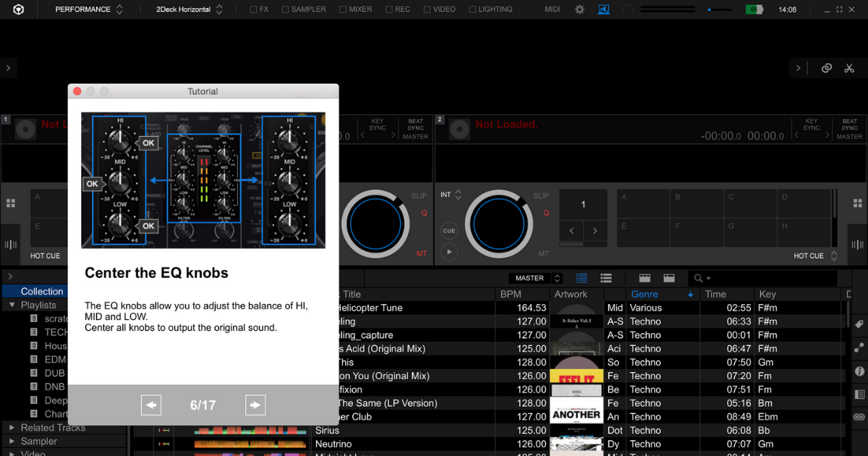Open the 2Deck Horizontal layout dropdown
This screenshot has width=868, height=456.
190,9
